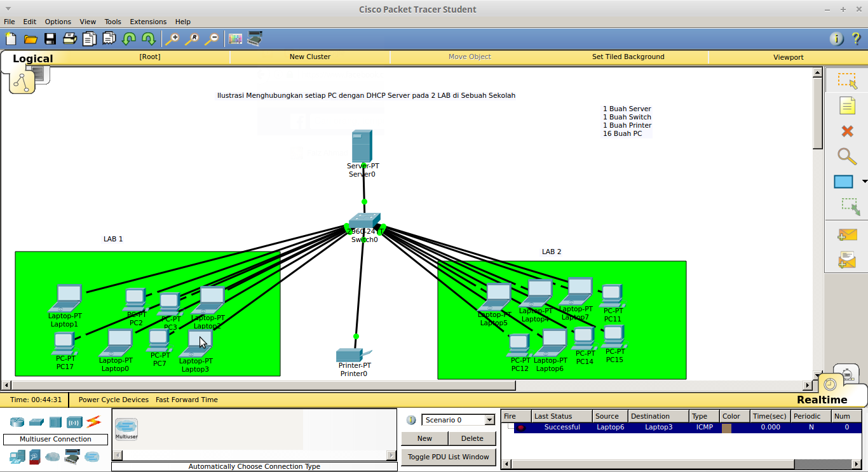
Task: Select the Add Complex PDU tool
Action: point(847,259)
